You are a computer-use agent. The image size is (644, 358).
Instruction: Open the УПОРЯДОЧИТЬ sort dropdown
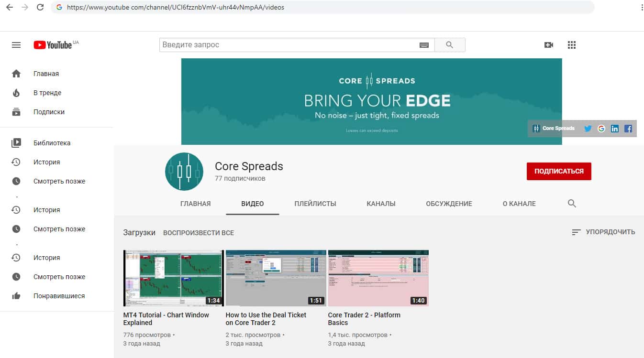(604, 232)
